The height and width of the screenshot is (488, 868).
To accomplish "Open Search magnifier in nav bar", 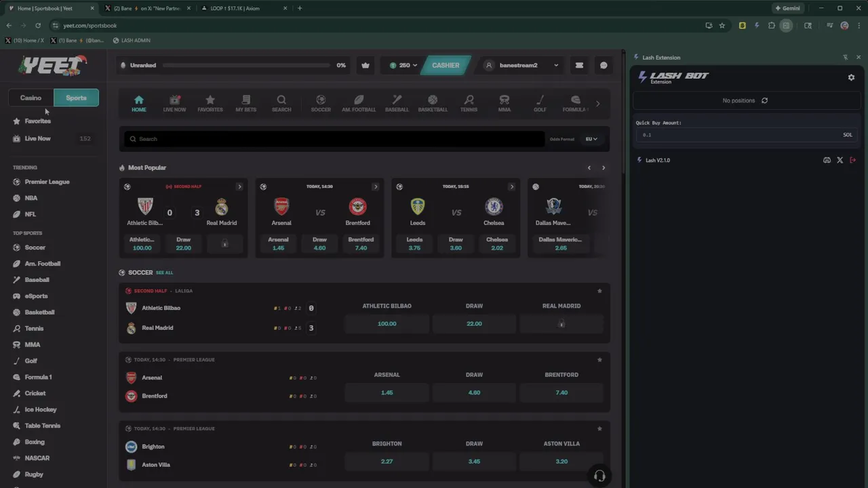I will tap(281, 103).
